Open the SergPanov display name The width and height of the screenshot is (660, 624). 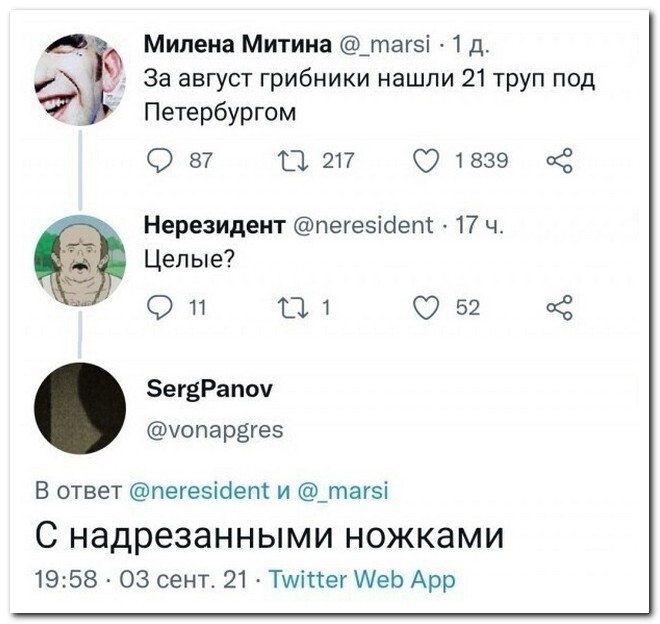coord(210,390)
